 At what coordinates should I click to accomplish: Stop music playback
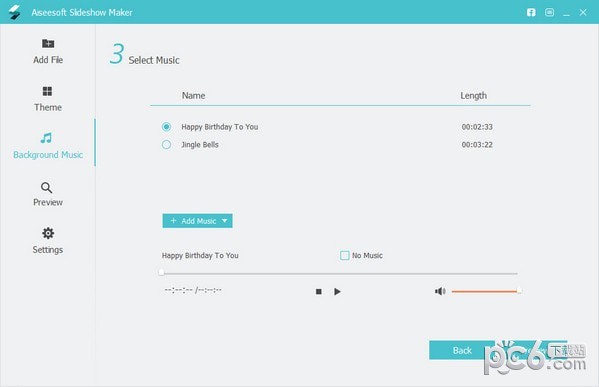(x=319, y=291)
